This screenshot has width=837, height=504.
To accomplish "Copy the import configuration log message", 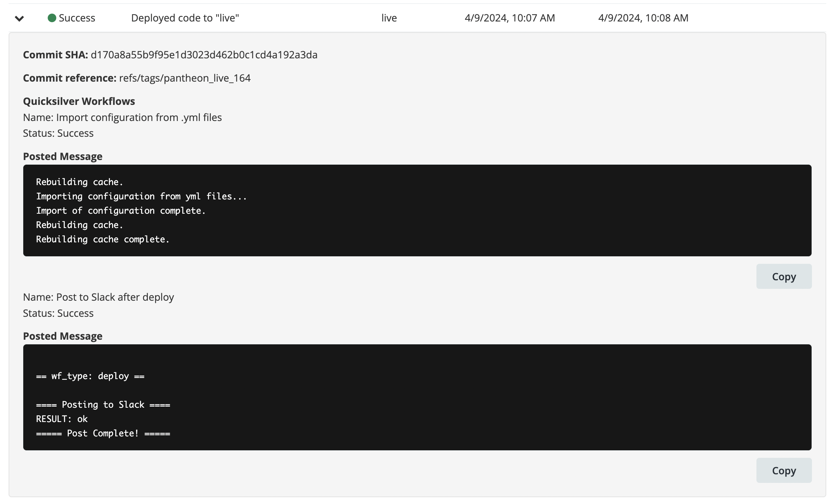I will (x=784, y=276).
